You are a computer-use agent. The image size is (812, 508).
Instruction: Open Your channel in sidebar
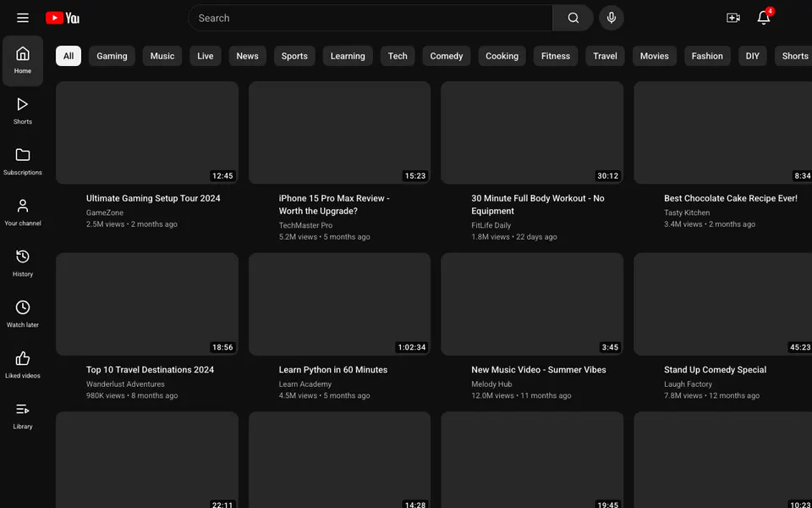23,213
